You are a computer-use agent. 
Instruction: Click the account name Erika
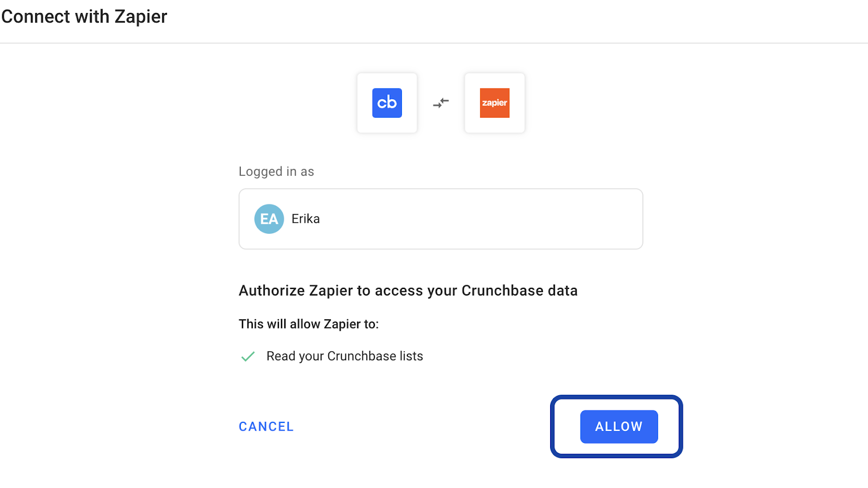coord(305,219)
